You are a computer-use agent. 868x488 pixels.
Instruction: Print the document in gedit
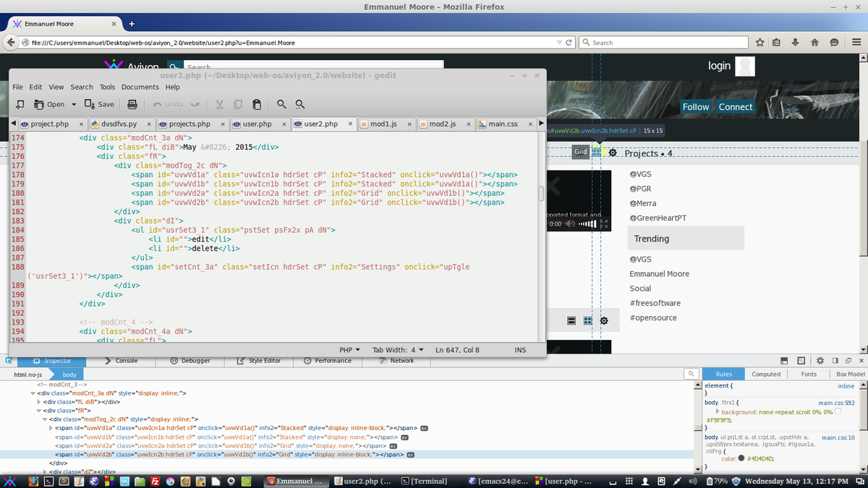[x=132, y=104]
